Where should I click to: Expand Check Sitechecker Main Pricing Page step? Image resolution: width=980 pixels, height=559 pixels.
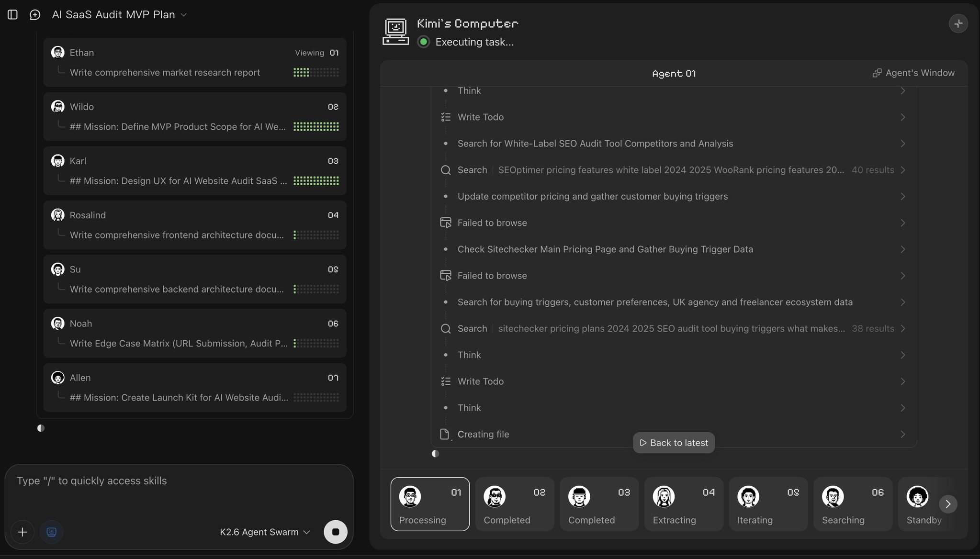(x=674, y=249)
